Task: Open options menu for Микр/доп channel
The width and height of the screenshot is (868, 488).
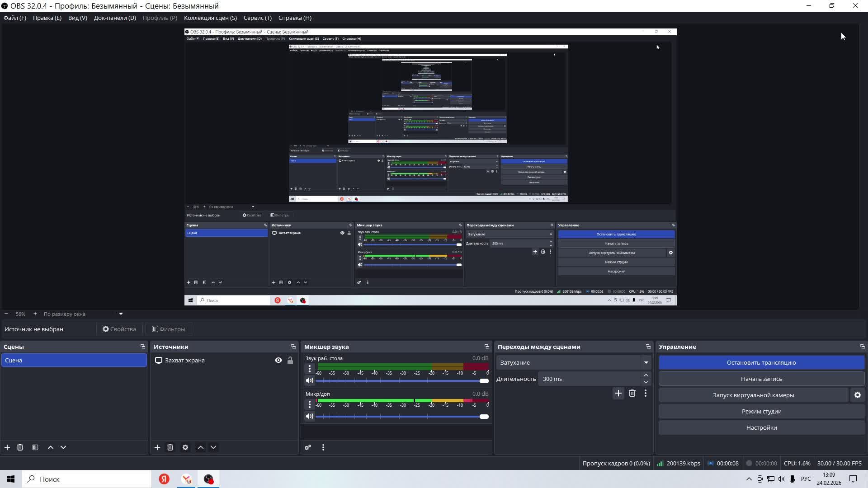Action: 310,404
